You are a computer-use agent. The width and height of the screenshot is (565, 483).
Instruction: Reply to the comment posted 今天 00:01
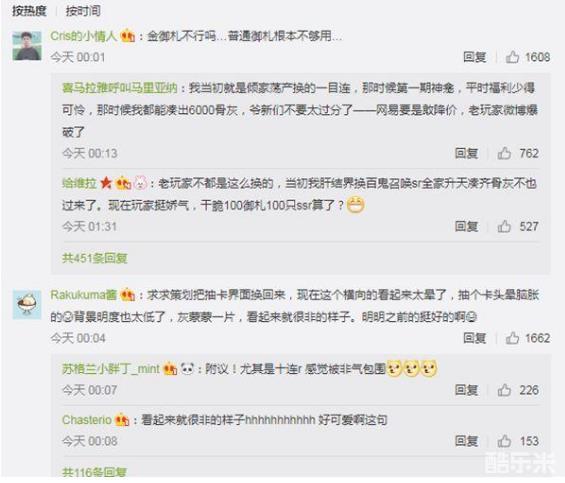[x=474, y=57]
